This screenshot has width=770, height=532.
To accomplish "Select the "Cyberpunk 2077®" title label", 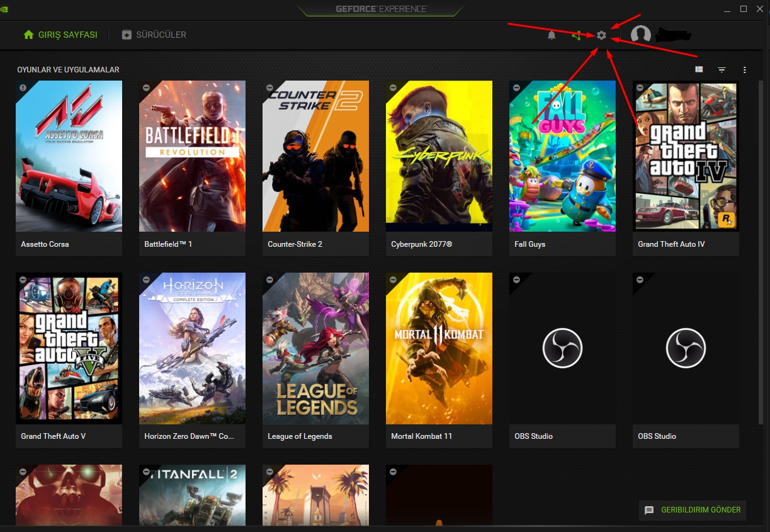I will click(422, 244).
